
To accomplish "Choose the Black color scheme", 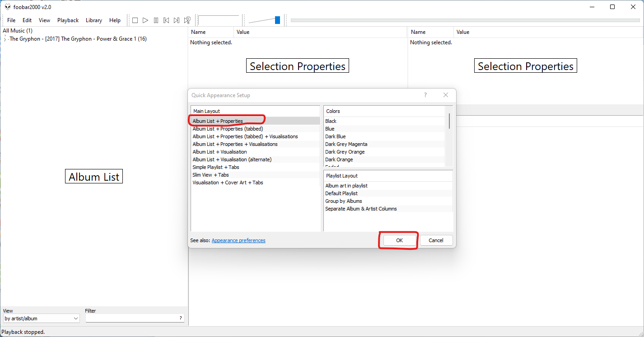I will pyautogui.click(x=384, y=121).
